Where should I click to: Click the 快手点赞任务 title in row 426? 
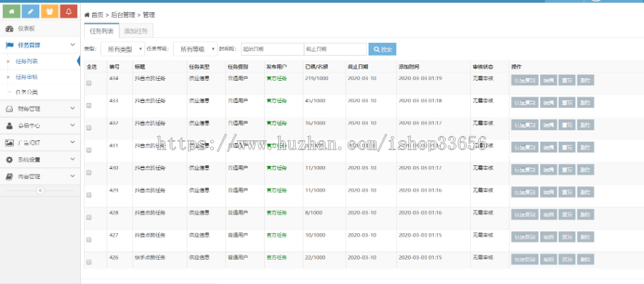(x=150, y=258)
